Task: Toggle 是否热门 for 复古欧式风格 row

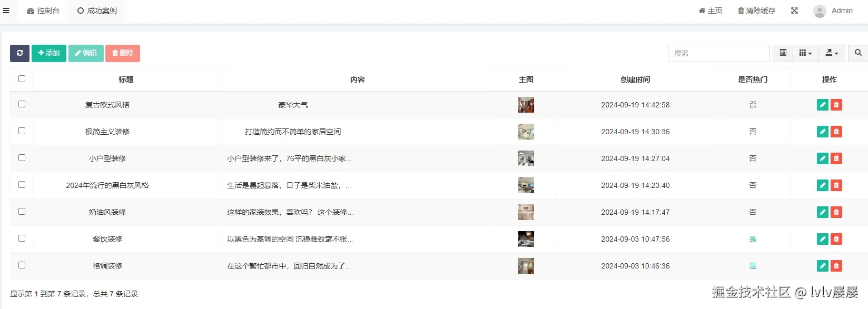Action: pyautogui.click(x=753, y=105)
